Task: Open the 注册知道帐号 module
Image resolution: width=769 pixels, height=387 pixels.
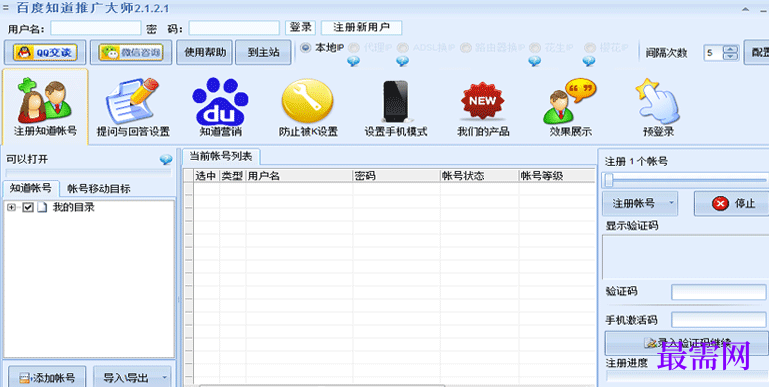Action: [45, 106]
